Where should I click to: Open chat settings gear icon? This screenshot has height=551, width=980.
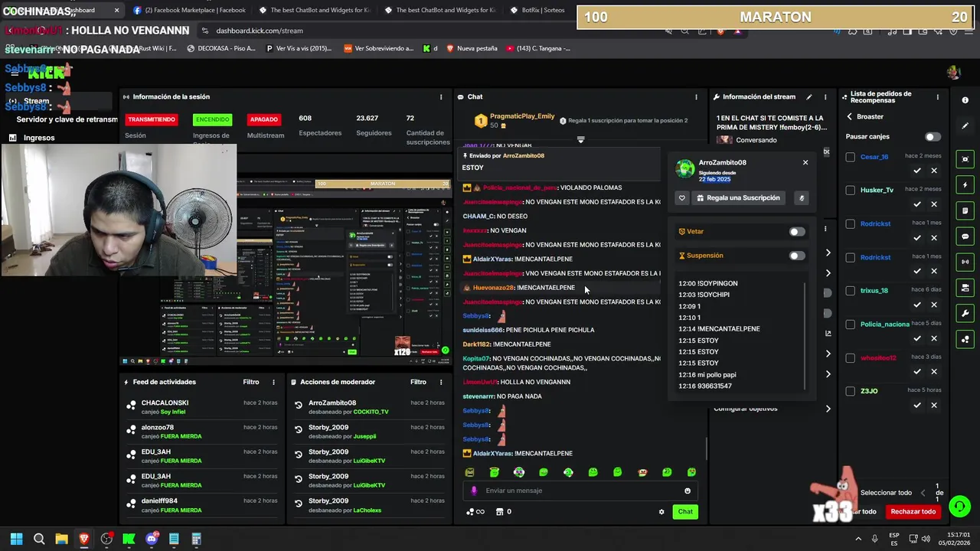(x=661, y=512)
